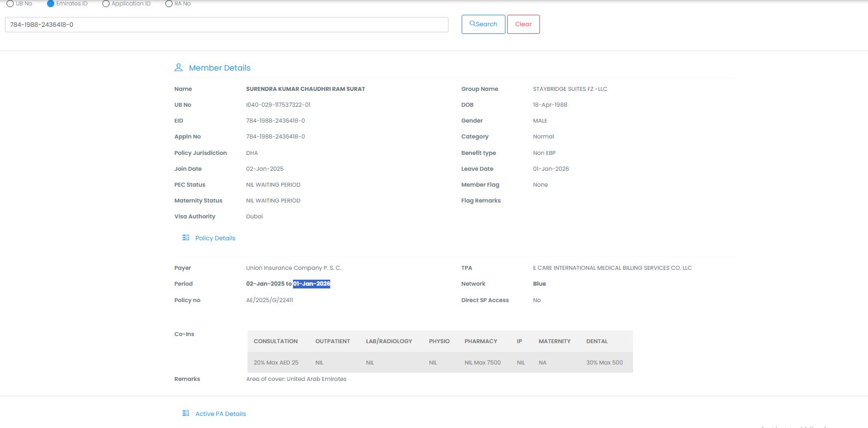Click the Member Details heading text
The width and height of the screenshot is (868, 428).
point(220,68)
